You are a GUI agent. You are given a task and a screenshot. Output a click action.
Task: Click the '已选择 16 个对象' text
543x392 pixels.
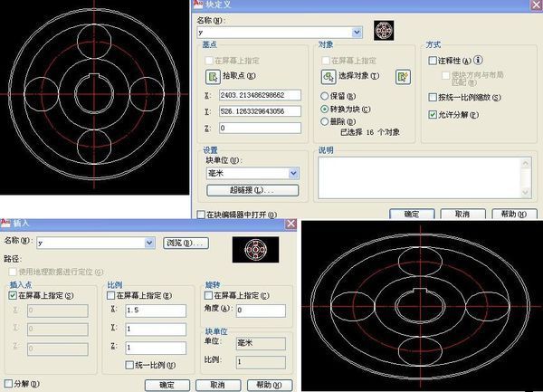pyautogui.click(x=370, y=132)
